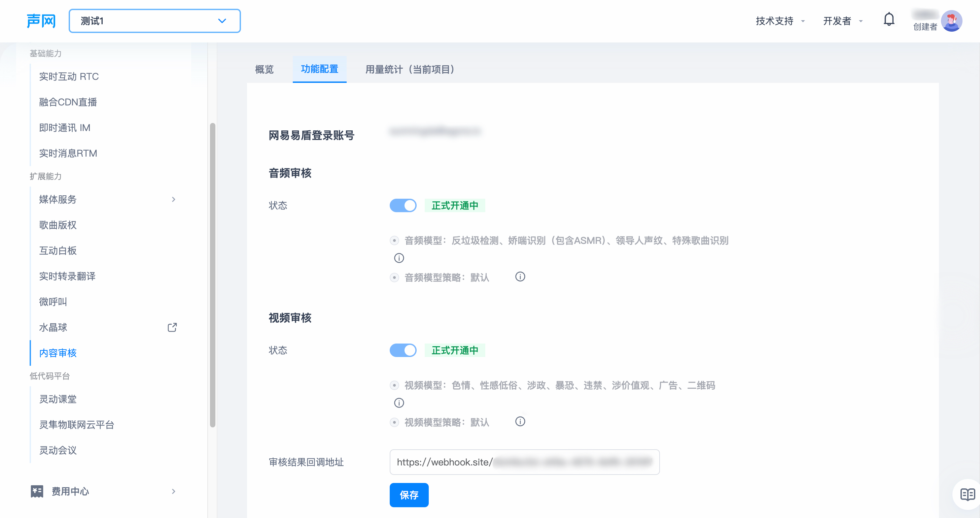Expand the 技术支持 menu
This screenshot has height=518, width=980.
(780, 21)
